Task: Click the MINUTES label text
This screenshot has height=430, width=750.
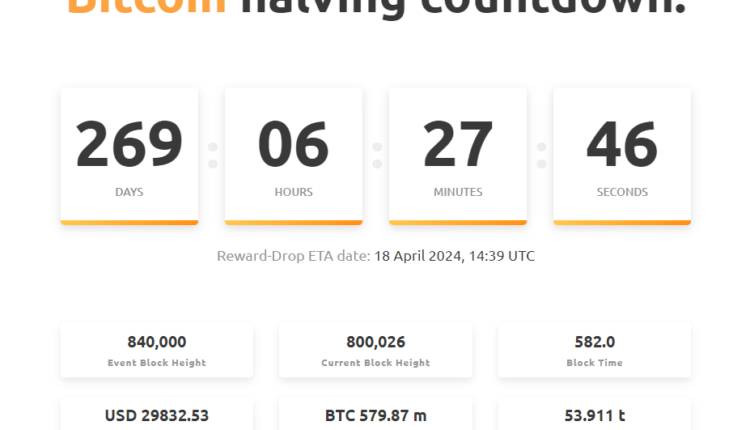Action: click(457, 192)
